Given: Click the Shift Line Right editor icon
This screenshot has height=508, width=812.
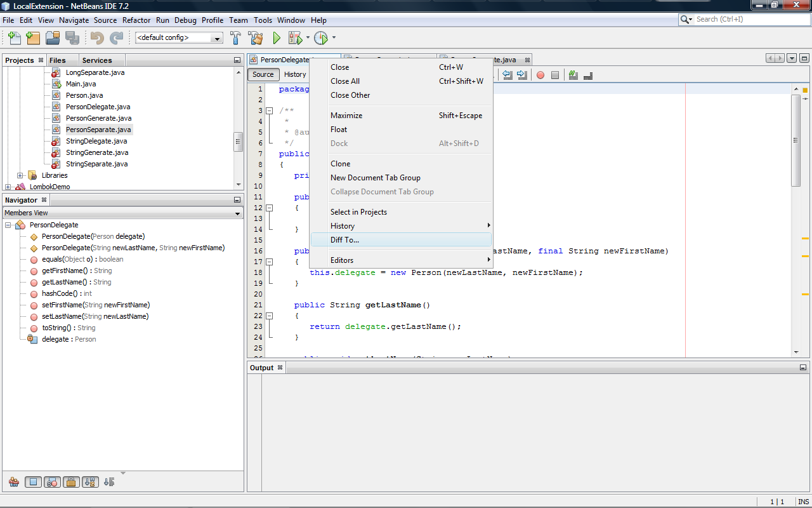Looking at the screenshot, I should 522,75.
